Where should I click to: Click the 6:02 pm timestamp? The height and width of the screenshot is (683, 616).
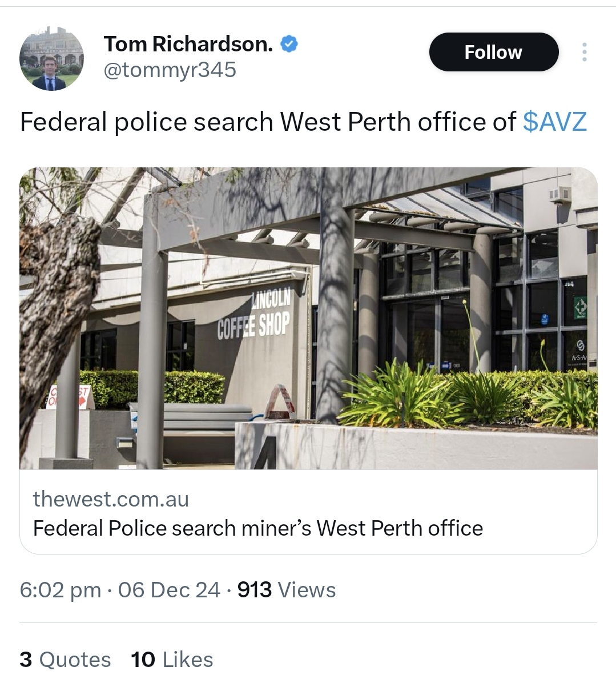(x=61, y=590)
